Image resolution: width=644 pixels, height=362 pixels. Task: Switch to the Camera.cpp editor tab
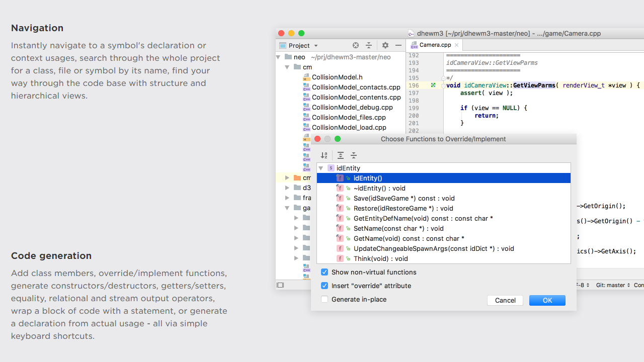click(x=435, y=45)
